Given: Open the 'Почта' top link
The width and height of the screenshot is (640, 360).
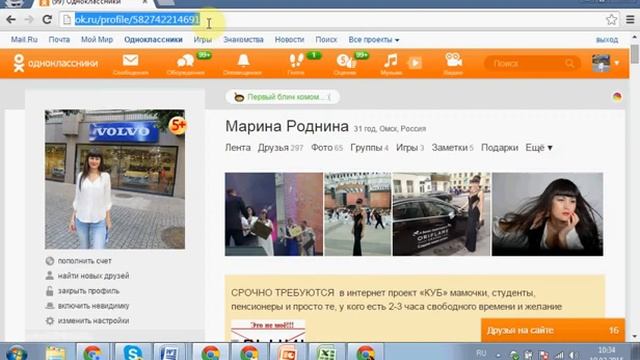Looking at the screenshot, I should 59,40.
